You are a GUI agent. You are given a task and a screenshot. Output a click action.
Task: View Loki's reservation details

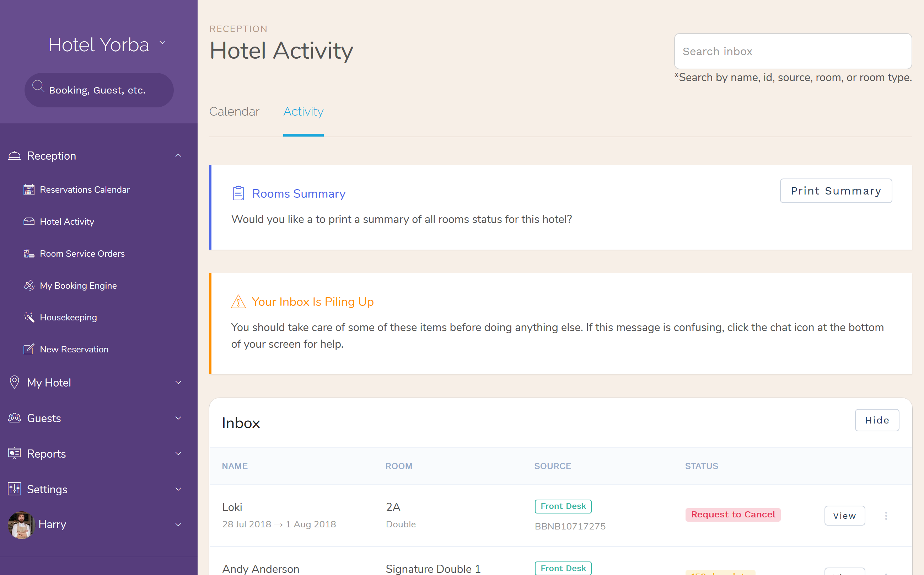pyautogui.click(x=845, y=515)
